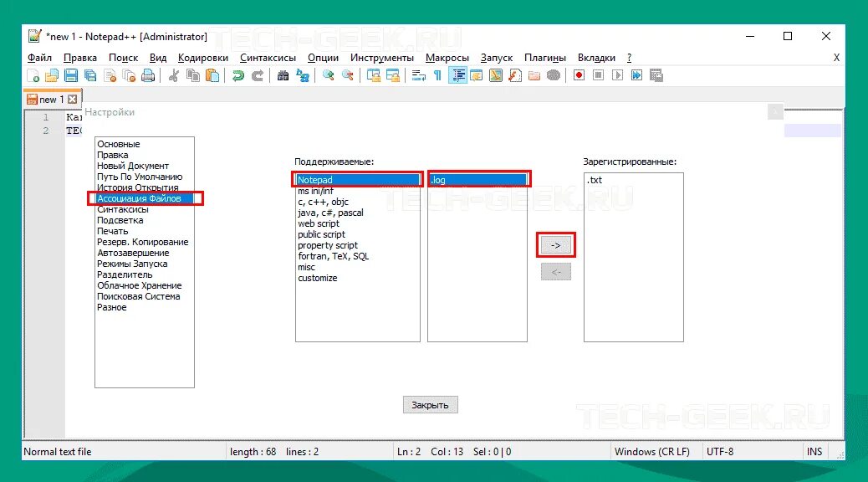Click the Redo toolbar icon

coord(258,75)
